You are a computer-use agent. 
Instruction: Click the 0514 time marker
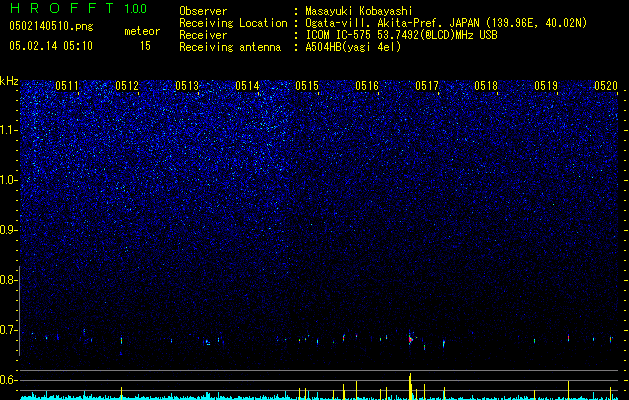click(247, 86)
